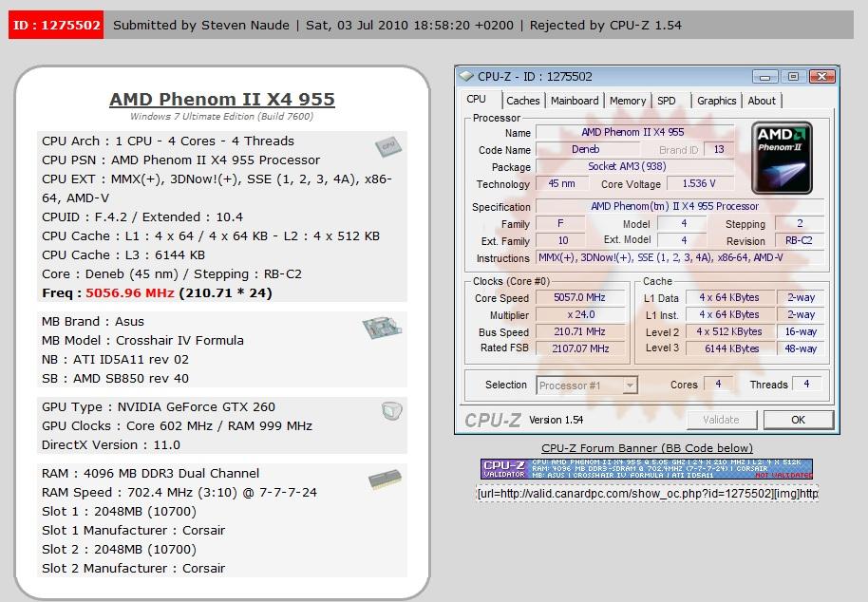Click the NB : ATI ID5A11 rev 02 line

pyautogui.click(x=115, y=360)
